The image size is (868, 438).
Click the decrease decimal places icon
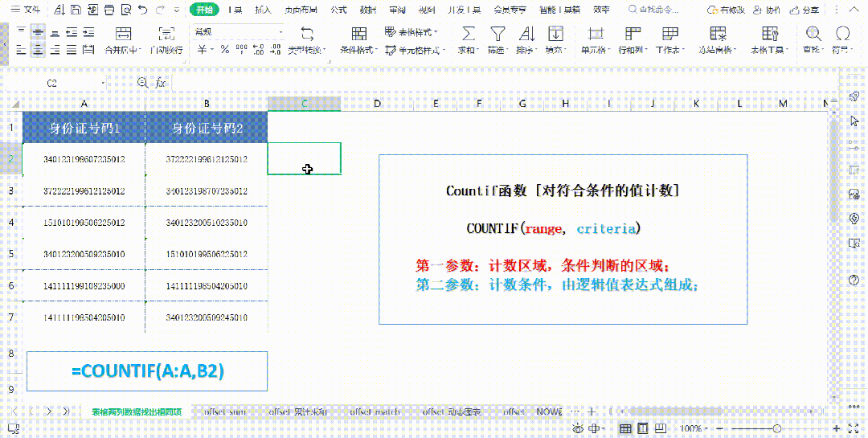click(x=275, y=50)
